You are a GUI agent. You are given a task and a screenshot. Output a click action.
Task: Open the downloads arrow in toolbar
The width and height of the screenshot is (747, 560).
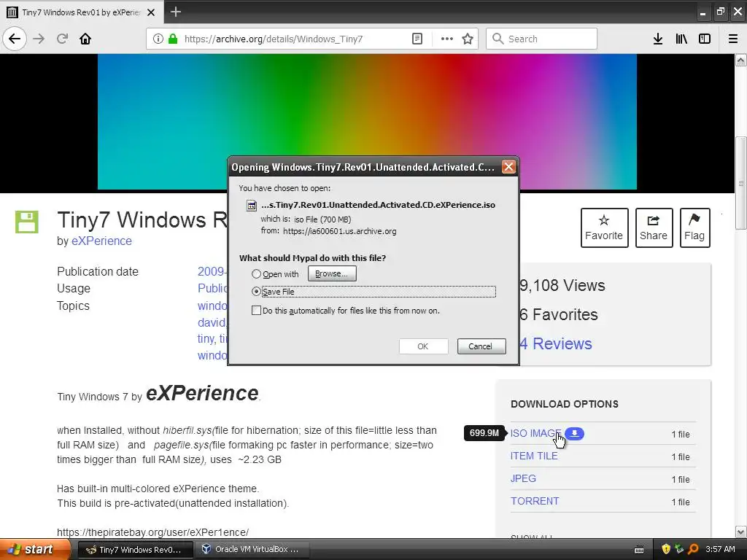click(x=658, y=39)
